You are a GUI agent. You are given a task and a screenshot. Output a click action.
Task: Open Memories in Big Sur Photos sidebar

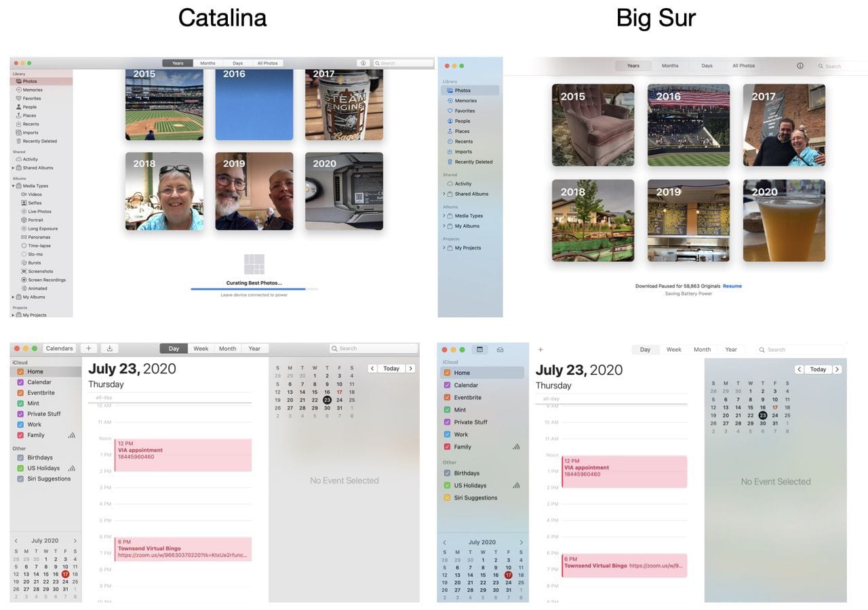click(465, 100)
